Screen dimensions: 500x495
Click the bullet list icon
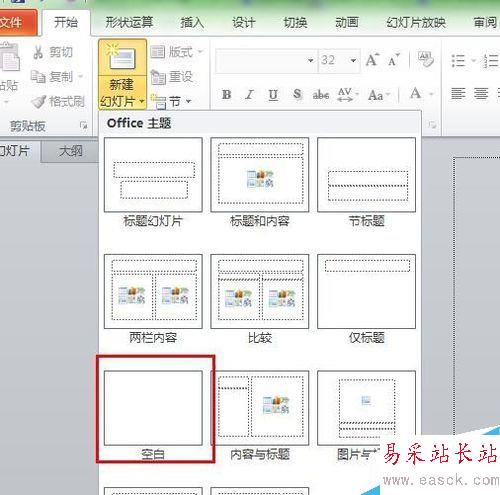(x=458, y=61)
